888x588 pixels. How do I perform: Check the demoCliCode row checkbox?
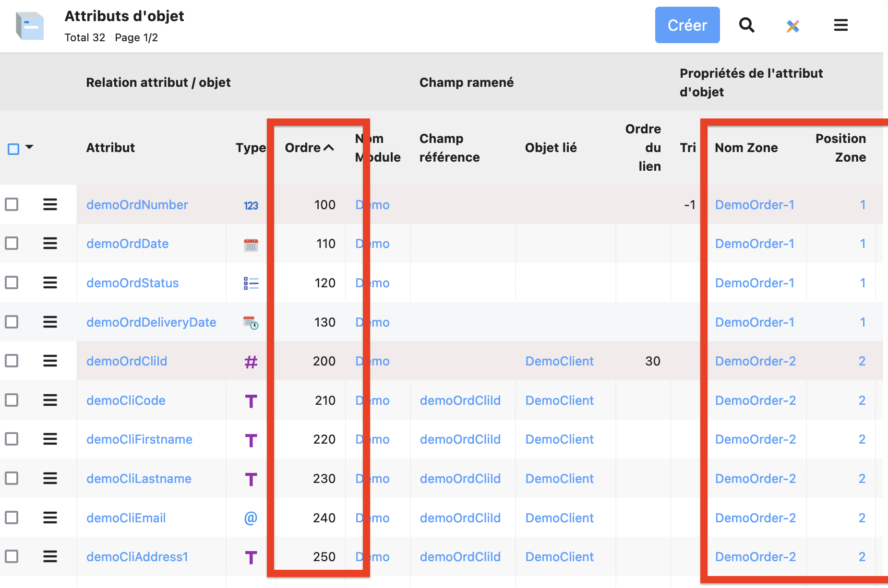coord(12,400)
